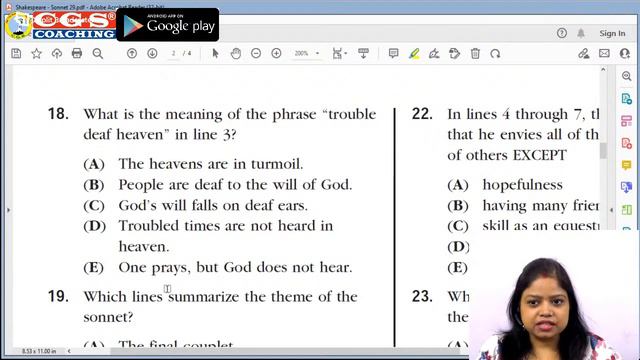This screenshot has height=360, width=640.
Task: Select the draw freehand pencil tool
Action: point(434,53)
